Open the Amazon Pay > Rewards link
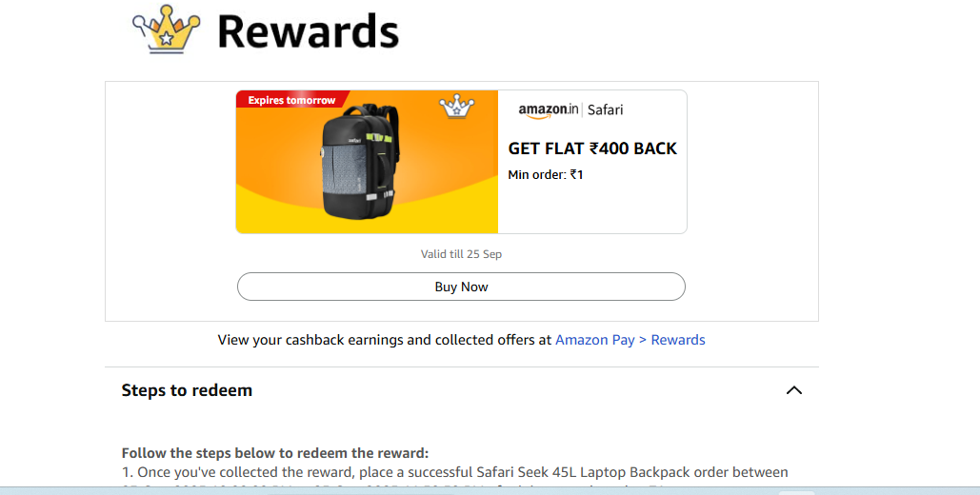The width and height of the screenshot is (980, 495). click(x=630, y=340)
